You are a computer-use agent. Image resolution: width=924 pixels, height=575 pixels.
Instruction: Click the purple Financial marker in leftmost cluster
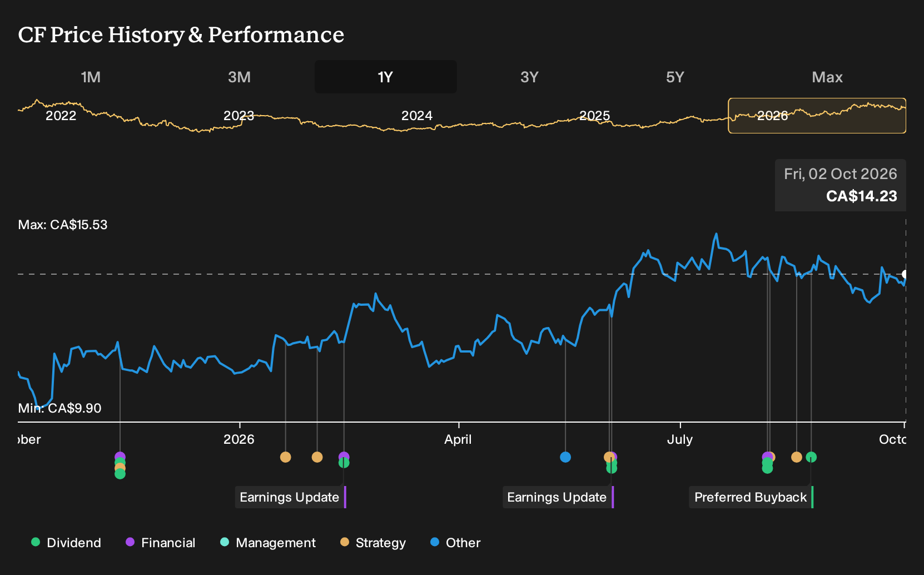[120, 457]
